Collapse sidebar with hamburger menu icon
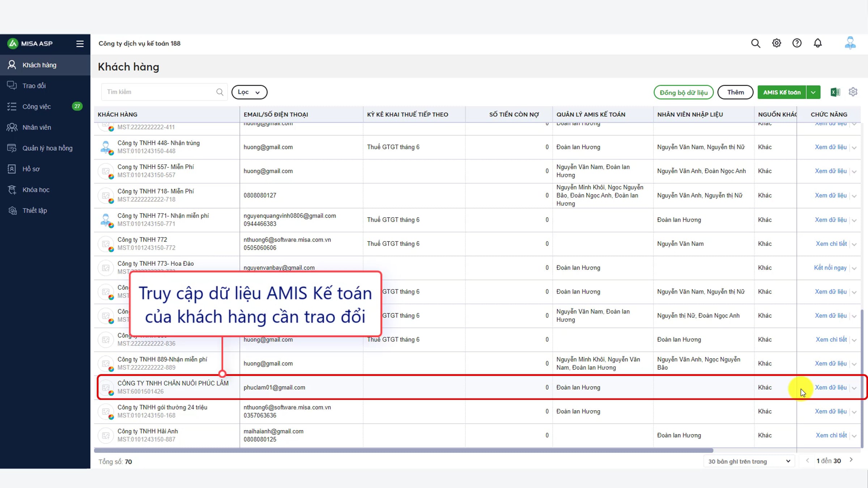 pyautogui.click(x=80, y=44)
